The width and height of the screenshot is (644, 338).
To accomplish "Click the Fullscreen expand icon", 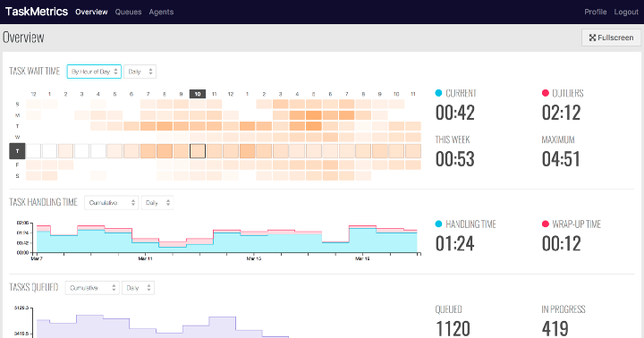I will click(592, 38).
